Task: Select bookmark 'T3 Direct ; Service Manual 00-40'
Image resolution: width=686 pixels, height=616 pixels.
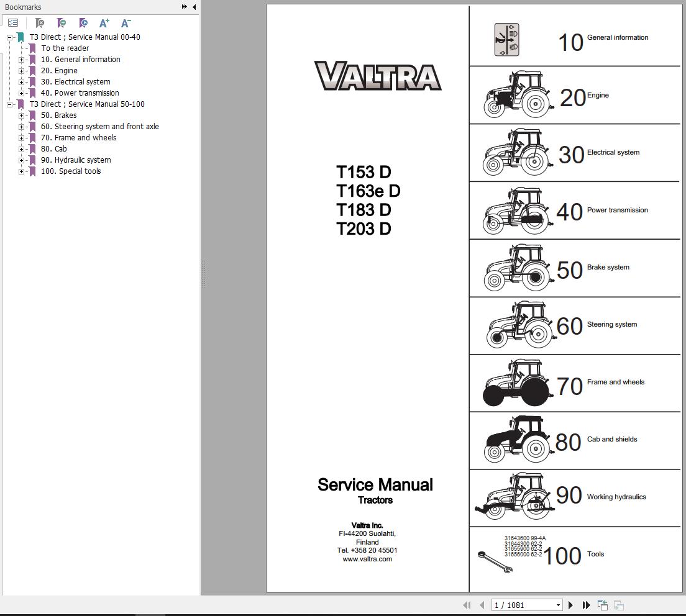Action: click(x=85, y=37)
